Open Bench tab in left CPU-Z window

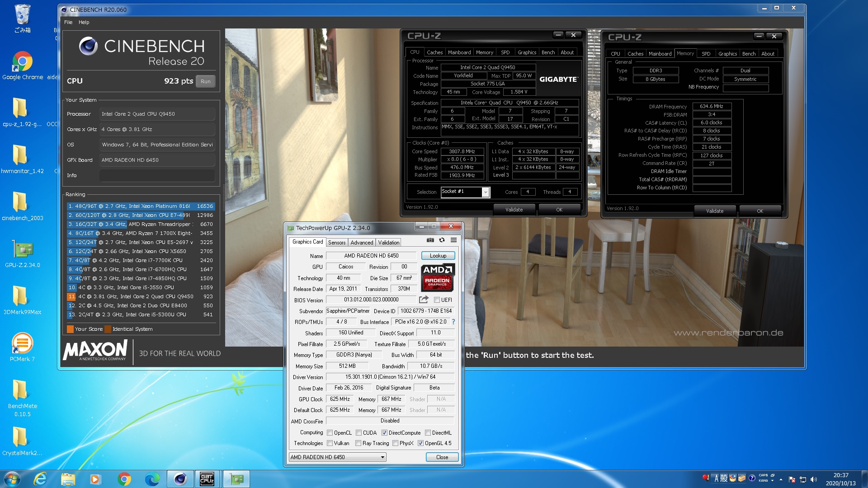click(548, 52)
